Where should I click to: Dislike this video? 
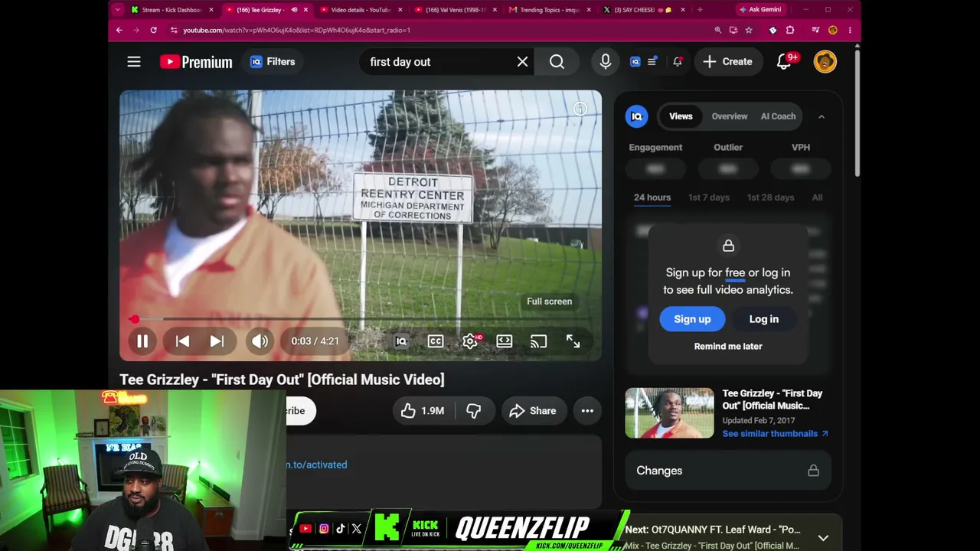[474, 411]
